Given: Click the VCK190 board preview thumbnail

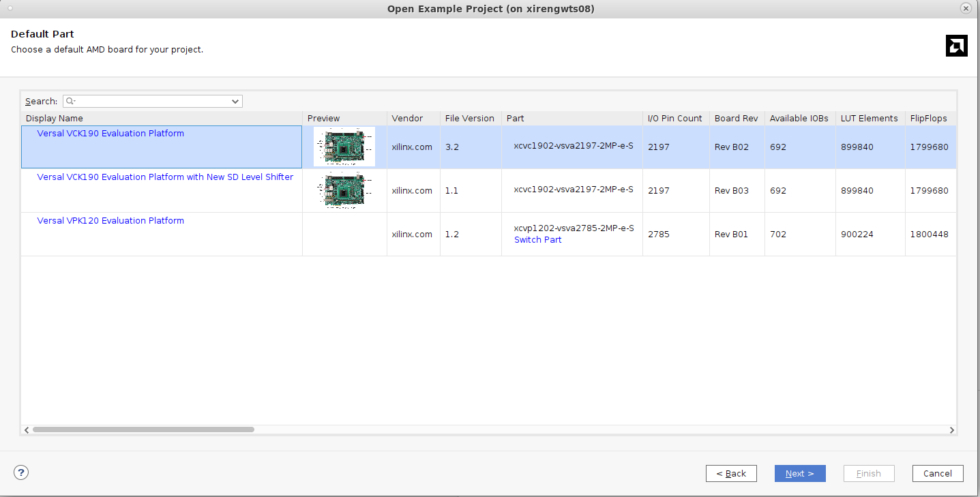Looking at the screenshot, I should 344,147.
